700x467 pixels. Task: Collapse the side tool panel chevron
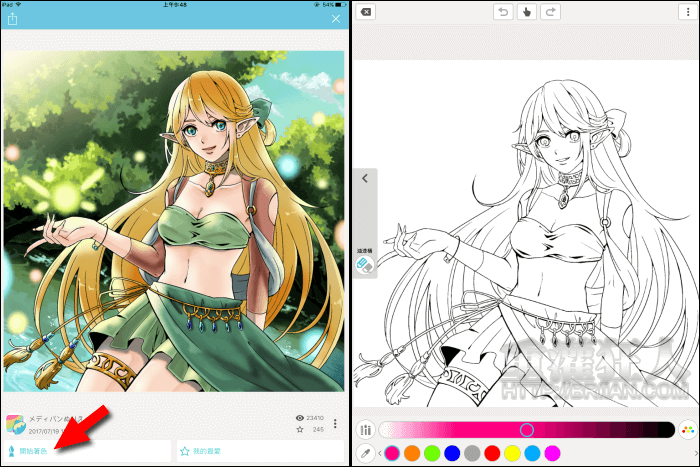[365, 178]
